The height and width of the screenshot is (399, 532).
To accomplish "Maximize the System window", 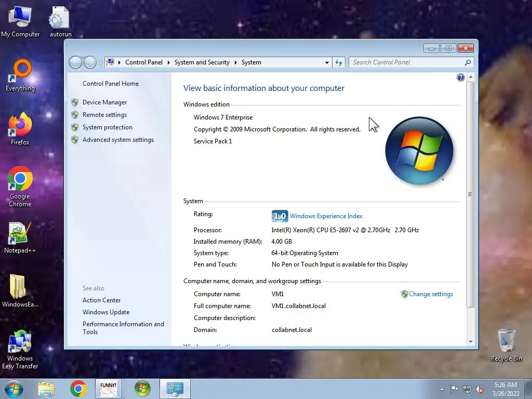I will point(448,48).
